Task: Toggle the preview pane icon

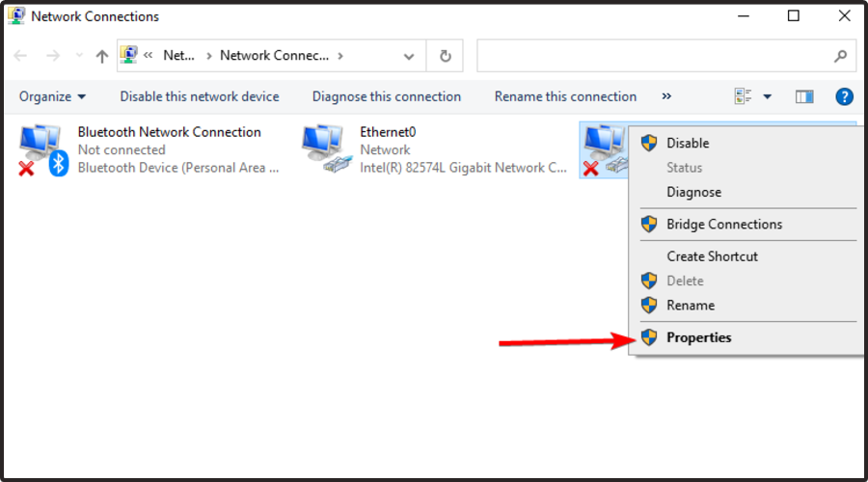Action: click(804, 96)
